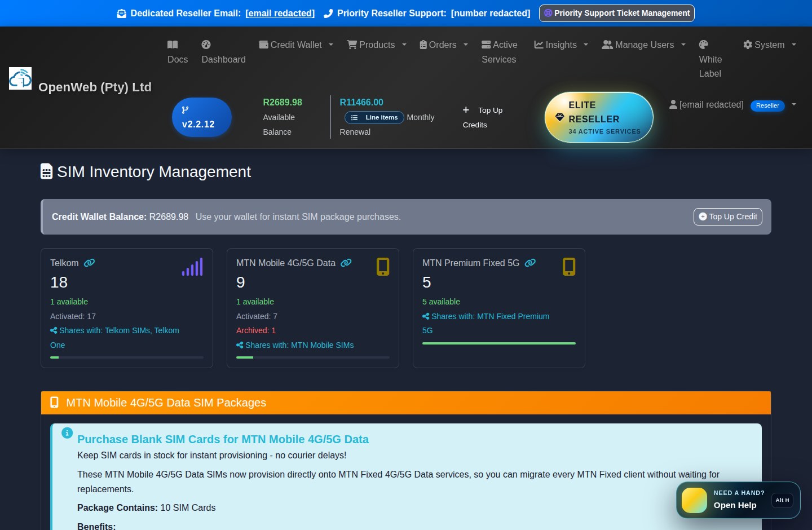Click the R2689.98 Available Balance amount
This screenshot has height=530, width=812.
pyautogui.click(x=283, y=102)
